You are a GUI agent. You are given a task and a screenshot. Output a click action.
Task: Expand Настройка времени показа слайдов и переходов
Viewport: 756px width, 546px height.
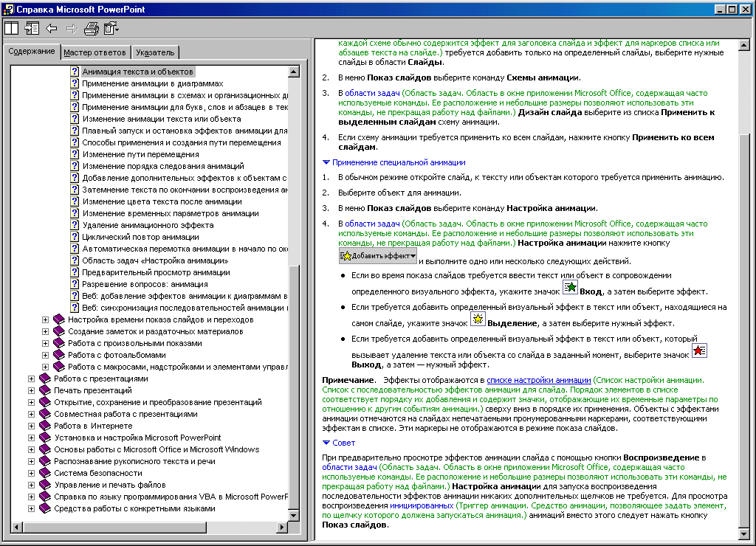tap(45, 319)
